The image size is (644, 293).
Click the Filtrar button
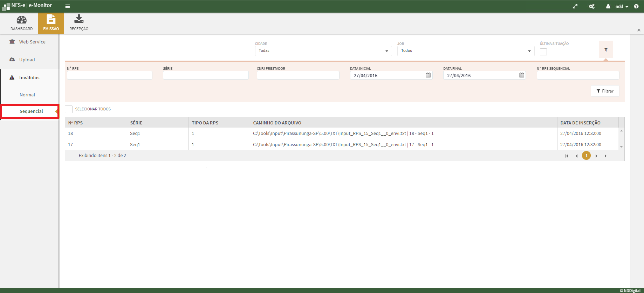click(x=605, y=91)
